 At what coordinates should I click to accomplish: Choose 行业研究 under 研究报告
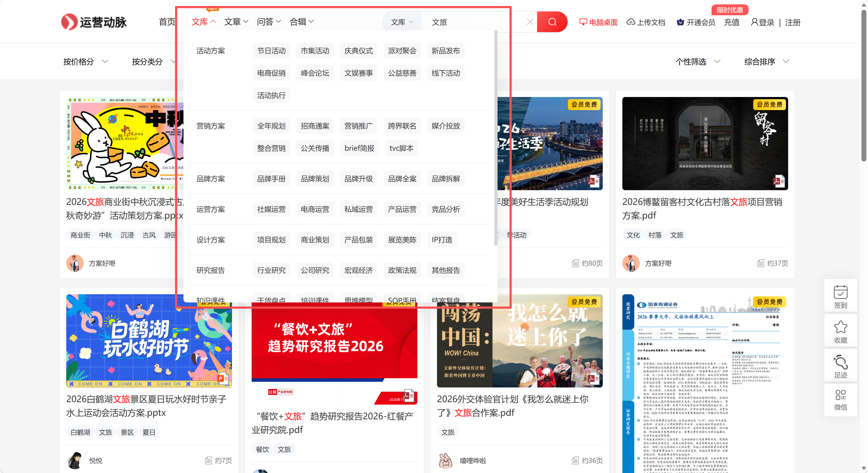pos(271,270)
